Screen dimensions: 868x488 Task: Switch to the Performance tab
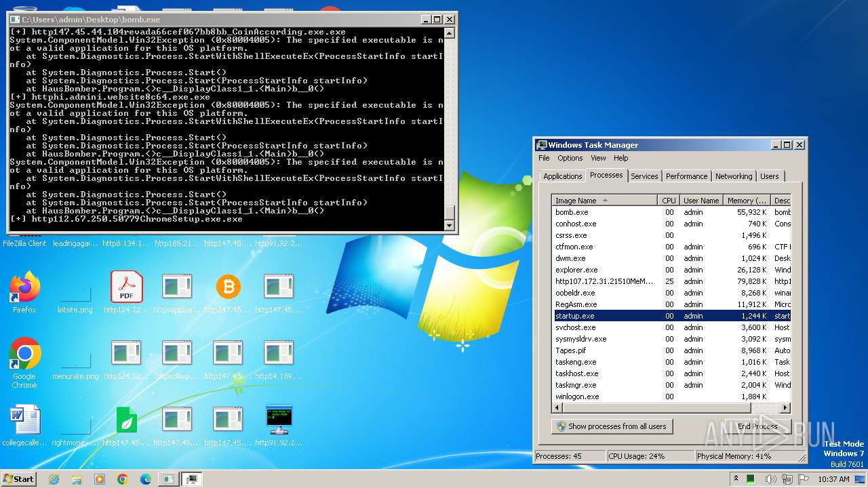point(686,176)
